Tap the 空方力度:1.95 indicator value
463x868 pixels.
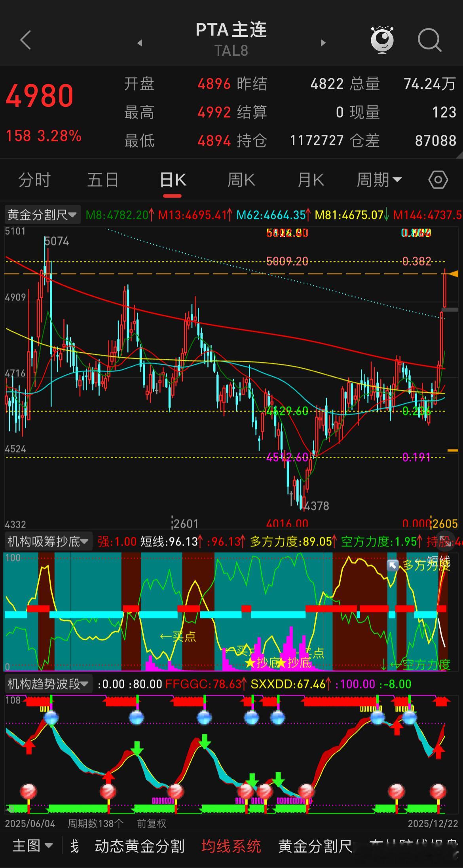382,541
